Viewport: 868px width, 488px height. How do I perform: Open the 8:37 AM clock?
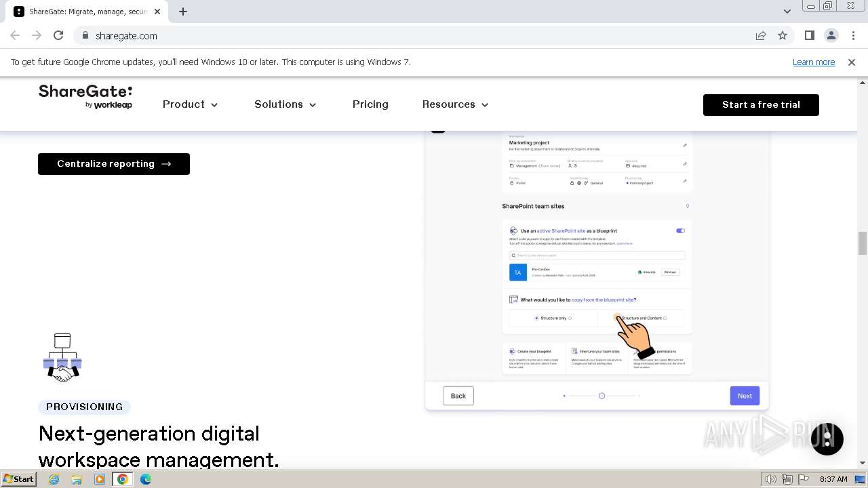pos(833,479)
